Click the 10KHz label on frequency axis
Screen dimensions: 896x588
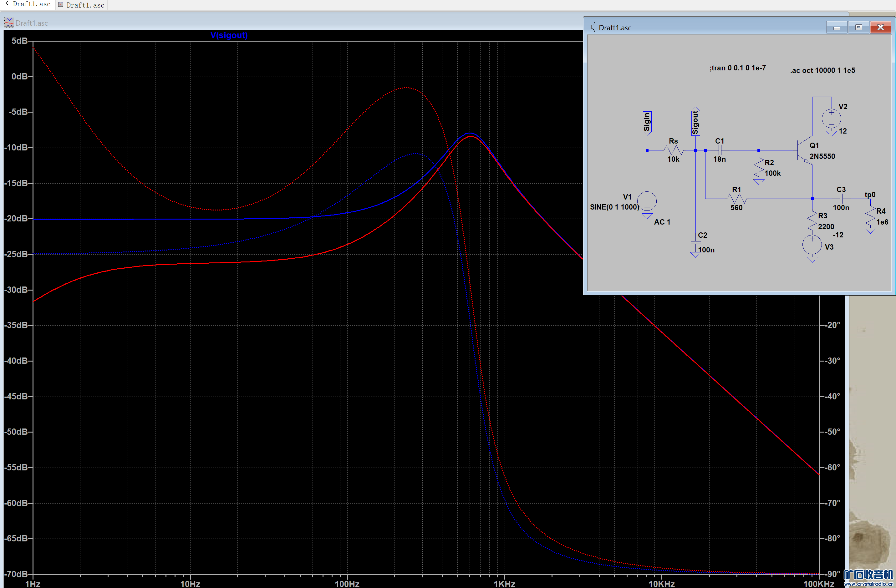coord(661,584)
